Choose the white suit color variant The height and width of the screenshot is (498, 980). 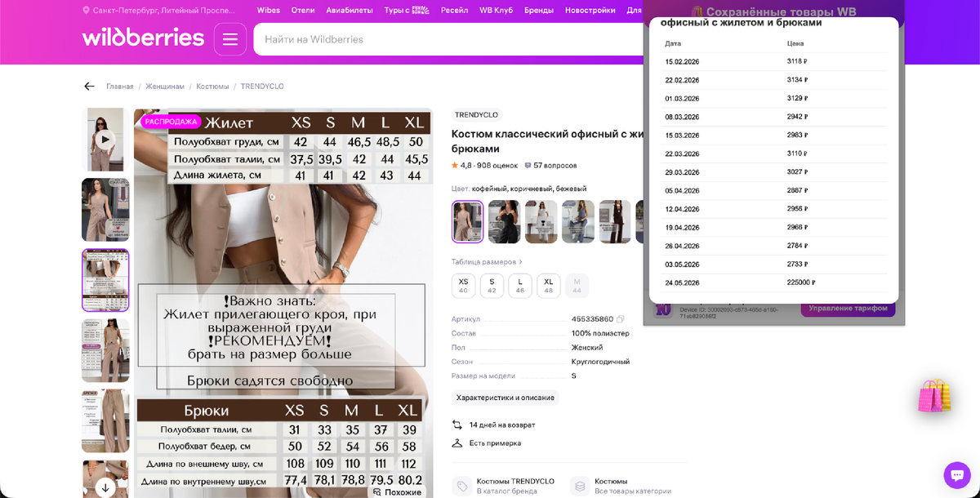click(541, 222)
